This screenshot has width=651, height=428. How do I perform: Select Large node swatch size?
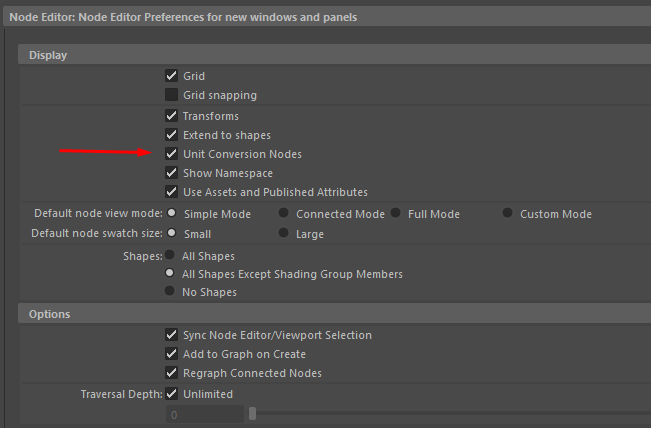(284, 233)
